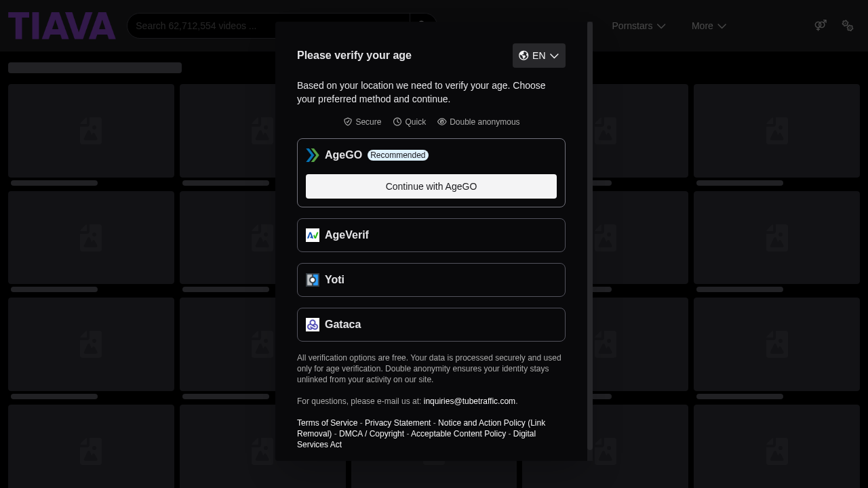Expand the EN language dropdown
The height and width of the screenshot is (488, 868).
coord(539,56)
